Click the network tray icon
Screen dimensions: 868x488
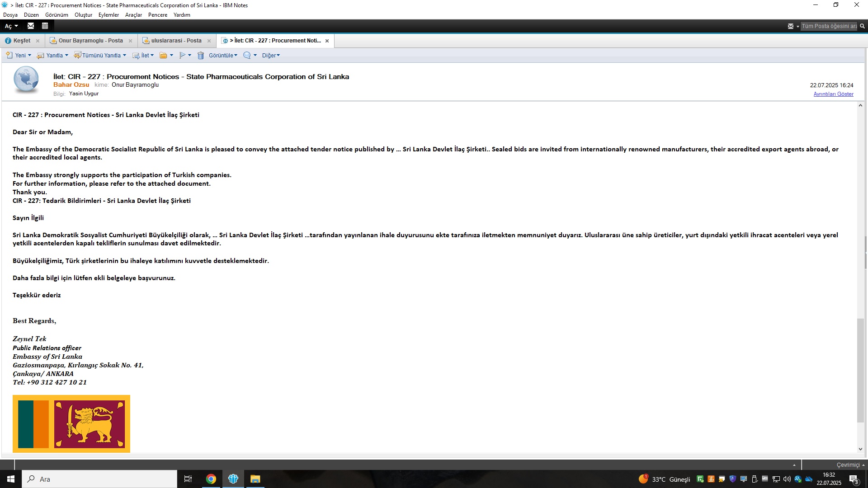[776, 479]
